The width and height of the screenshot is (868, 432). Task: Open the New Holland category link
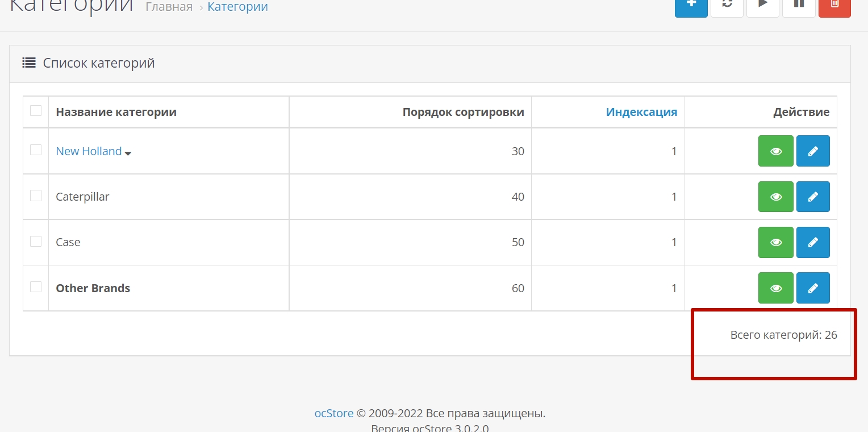click(x=89, y=151)
